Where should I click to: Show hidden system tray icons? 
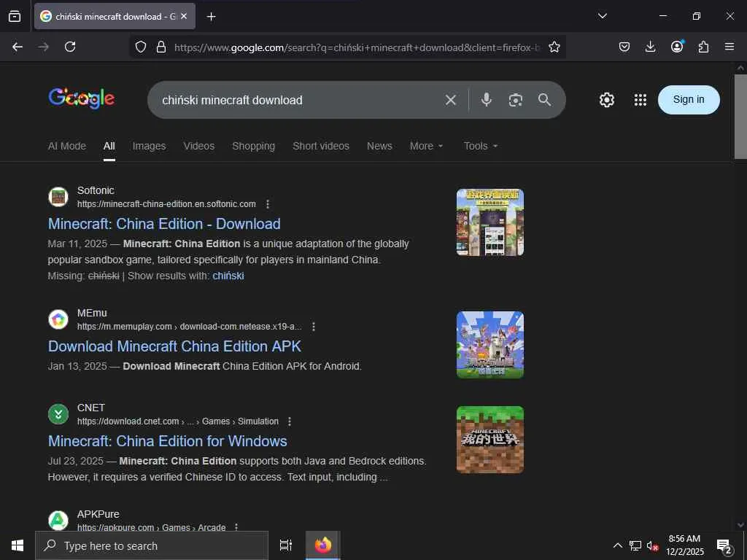pos(617,545)
